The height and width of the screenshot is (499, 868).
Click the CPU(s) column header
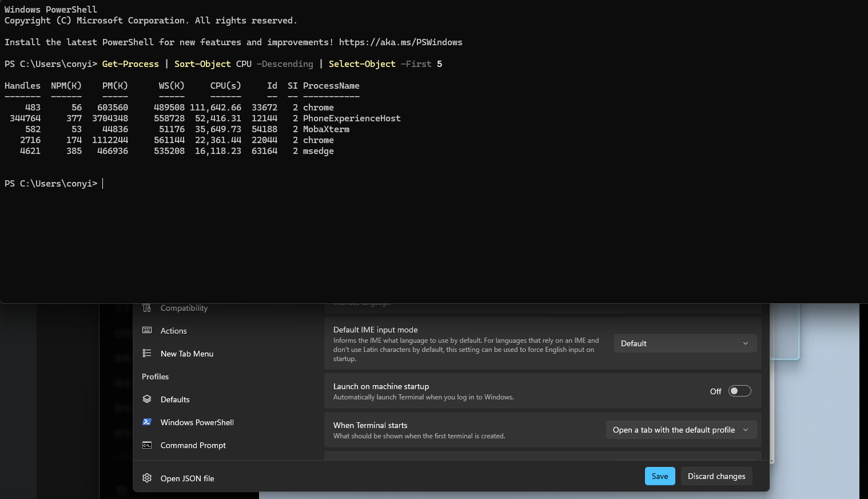(225, 86)
